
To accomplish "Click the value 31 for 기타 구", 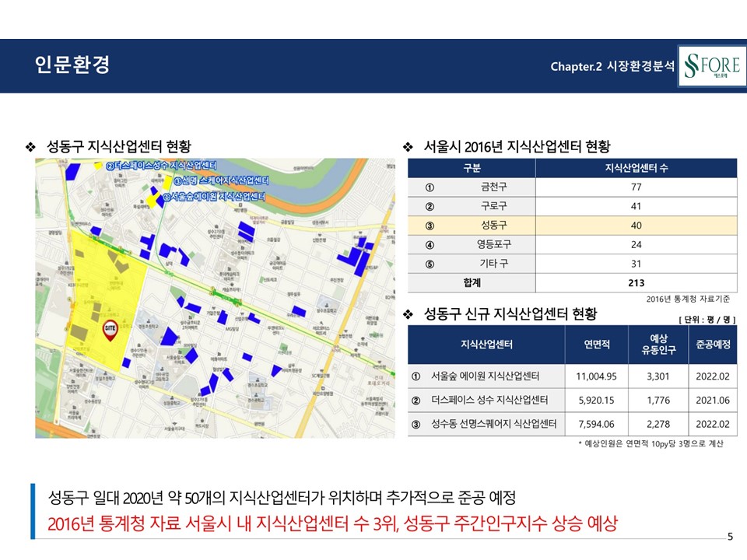I will point(637,264).
